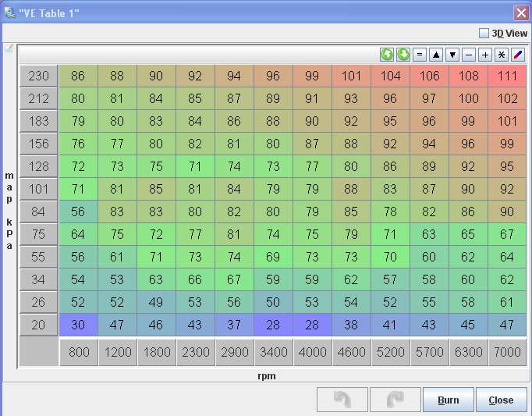Select the 1800 rpm bin
532x416 pixels.
(x=157, y=352)
